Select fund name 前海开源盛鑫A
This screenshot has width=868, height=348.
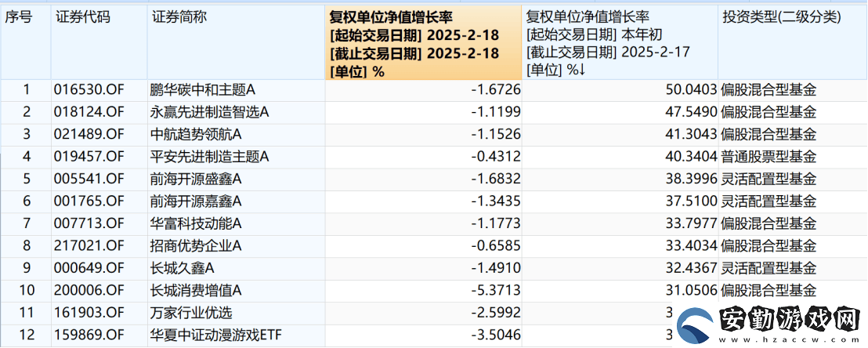tap(196, 179)
